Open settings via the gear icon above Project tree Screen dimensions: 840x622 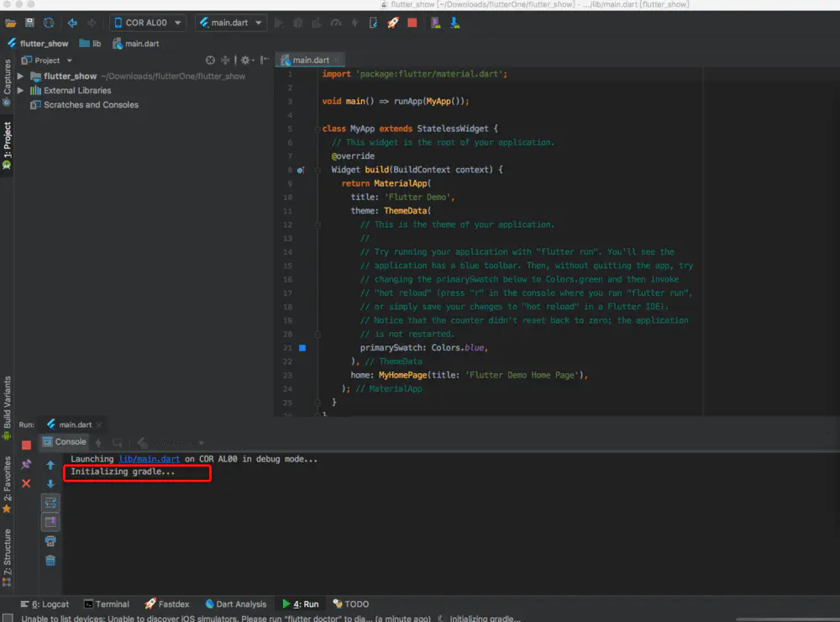245,61
